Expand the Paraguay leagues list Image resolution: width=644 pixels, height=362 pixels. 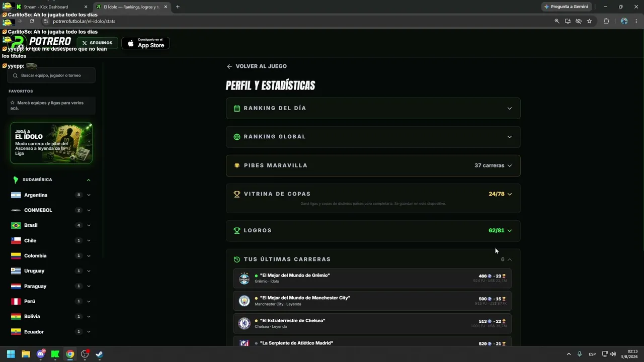(89, 286)
